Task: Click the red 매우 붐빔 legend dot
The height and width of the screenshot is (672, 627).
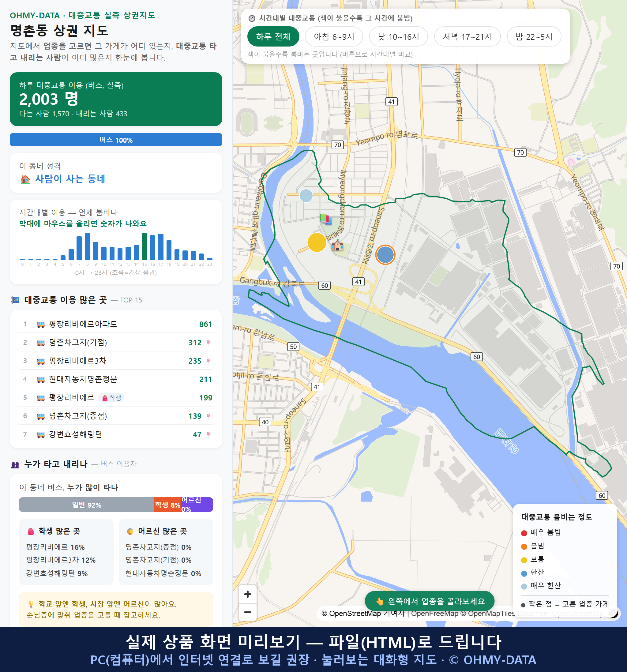Action: 524,533
